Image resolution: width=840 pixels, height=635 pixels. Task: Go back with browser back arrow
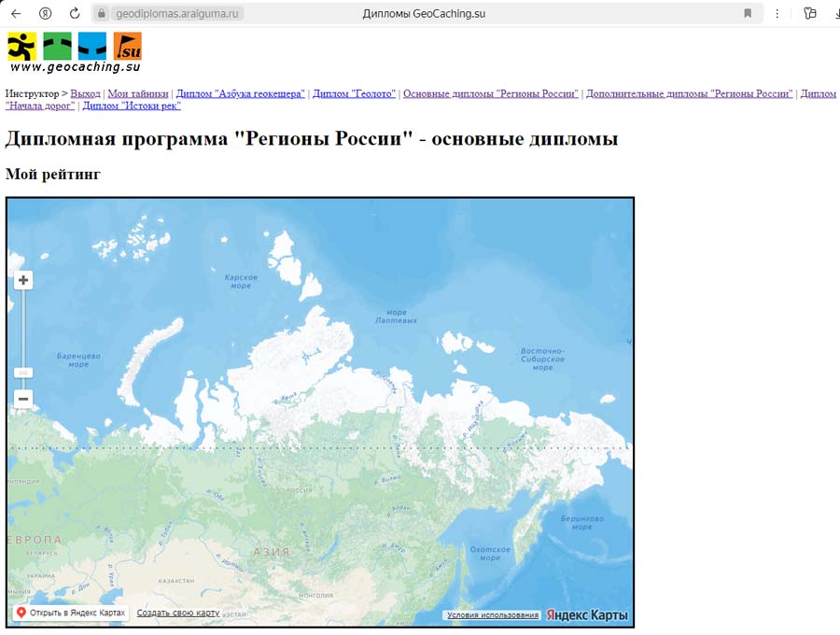pos(16,13)
